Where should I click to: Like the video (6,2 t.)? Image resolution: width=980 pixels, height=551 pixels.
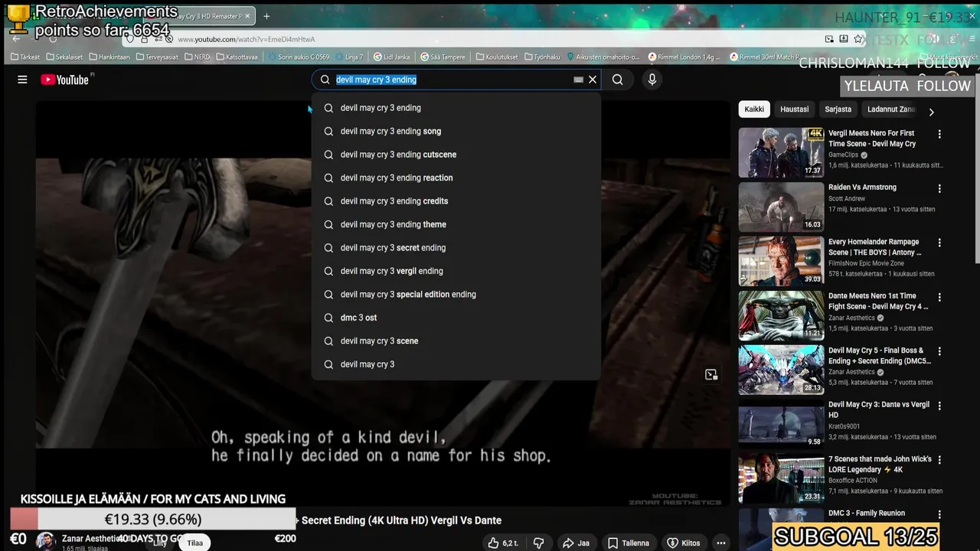click(x=504, y=543)
